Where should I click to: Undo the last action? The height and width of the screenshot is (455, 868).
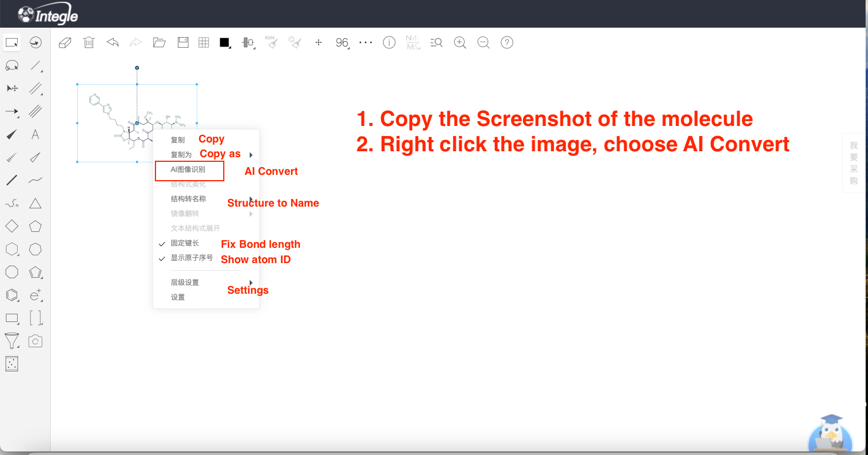point(112,42)
